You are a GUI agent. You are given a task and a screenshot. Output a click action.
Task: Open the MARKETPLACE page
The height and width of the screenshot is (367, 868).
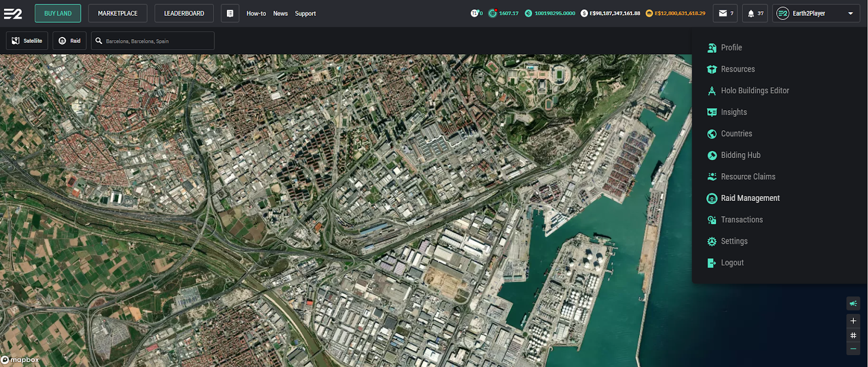[118, 14]
